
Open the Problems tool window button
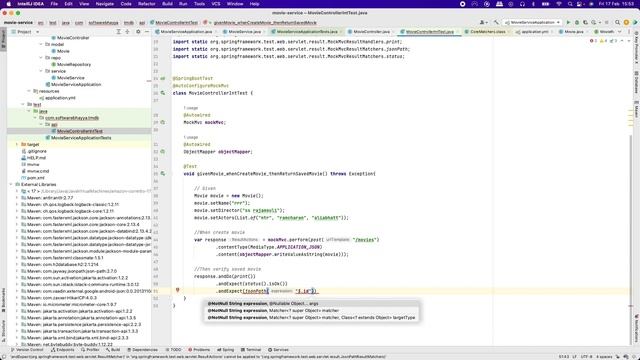199,350
